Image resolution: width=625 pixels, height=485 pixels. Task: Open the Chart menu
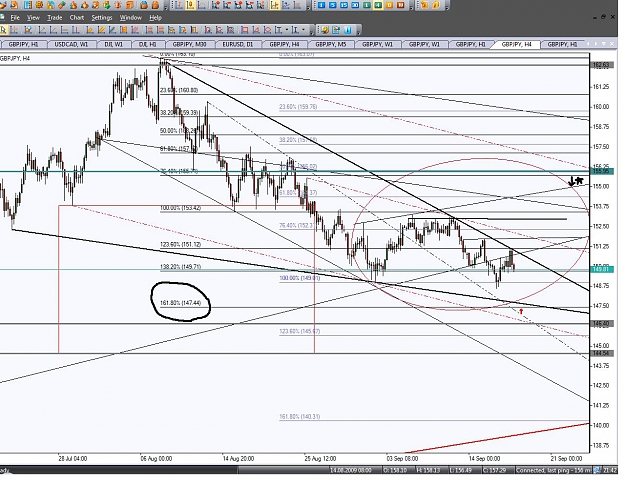pos(77,18)
